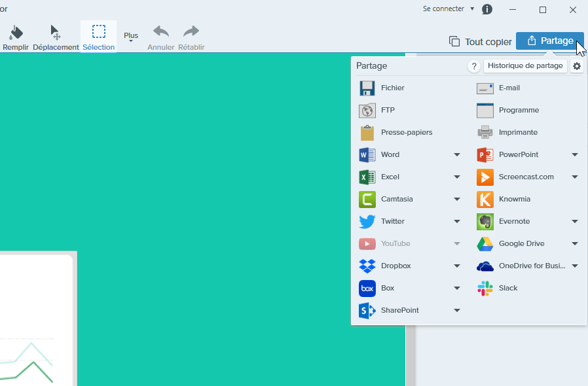This screenshot has width=588, height=386.
Task: Click the Tout copier button
Action: click(x=481, y=42)
